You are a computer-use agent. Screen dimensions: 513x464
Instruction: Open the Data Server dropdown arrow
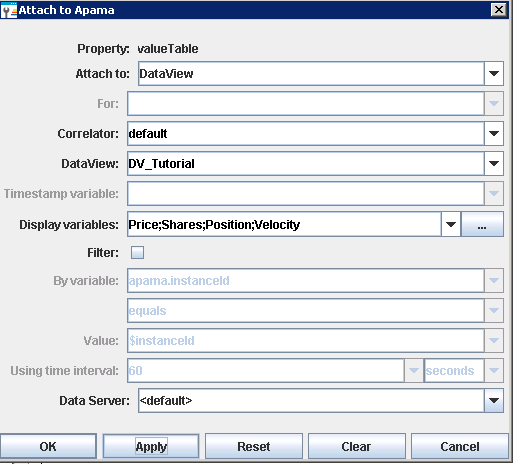[494, 400]
